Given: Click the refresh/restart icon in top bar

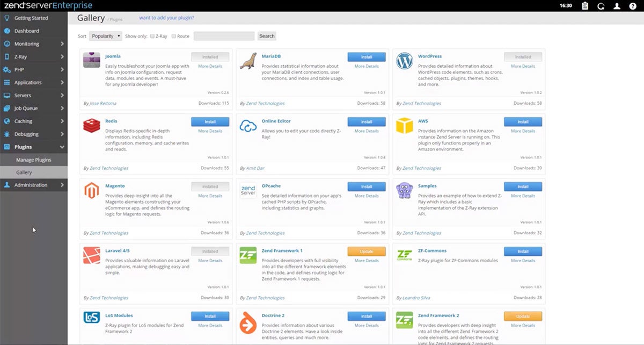Looking at the screenshot, I should (601, 6).
